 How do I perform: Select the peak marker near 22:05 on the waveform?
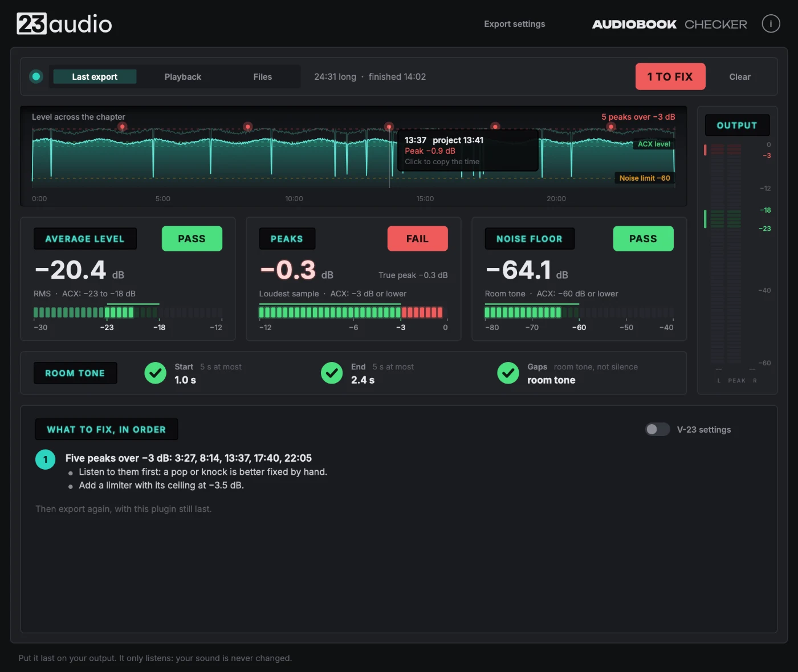coord(610,127)
